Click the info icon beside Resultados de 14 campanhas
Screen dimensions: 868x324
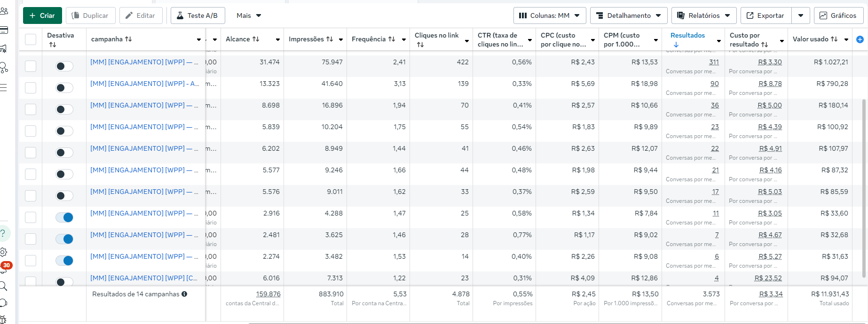click(x=184, y=294)
